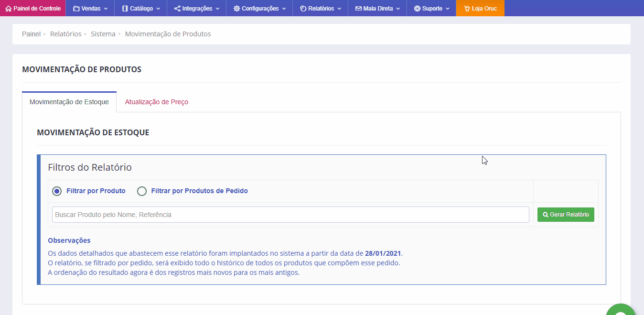The height and width of the screenshot is (315, 644).
Task: Click the Configurações gear icon
Action: (236, 9)
